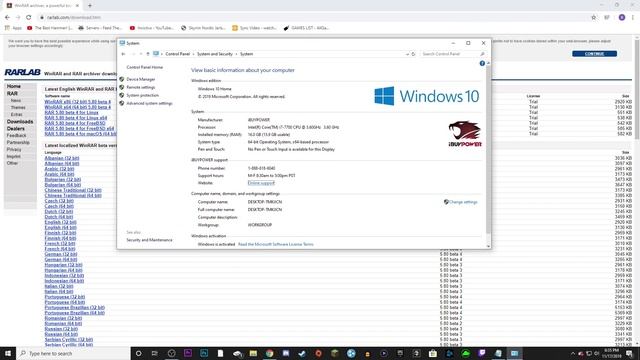Refresh the Control Panel address bar
Image resolution: width=640 pixels, height=360 pixels.
point(413,54)
